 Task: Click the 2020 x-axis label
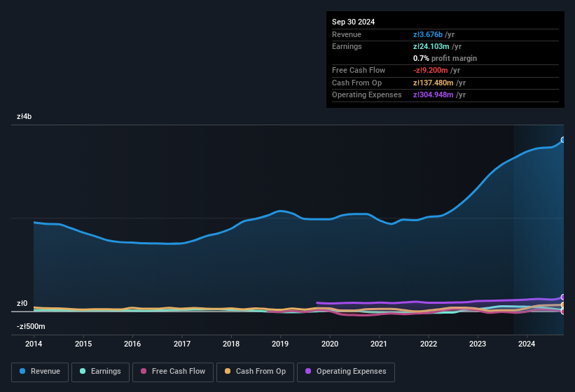click(x=330, y=344)
